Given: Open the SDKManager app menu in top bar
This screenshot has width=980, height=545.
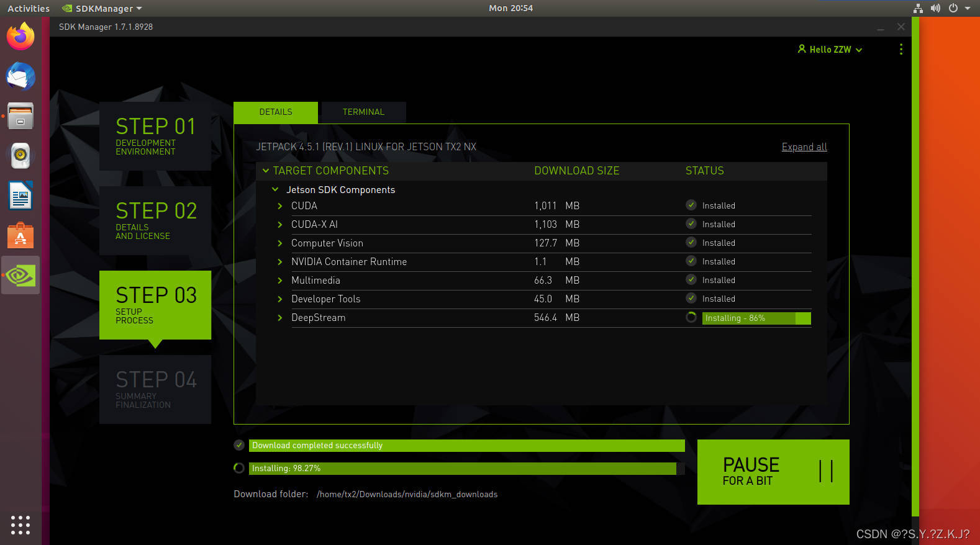Looking at the screenshot, I should tap(102, 8).
